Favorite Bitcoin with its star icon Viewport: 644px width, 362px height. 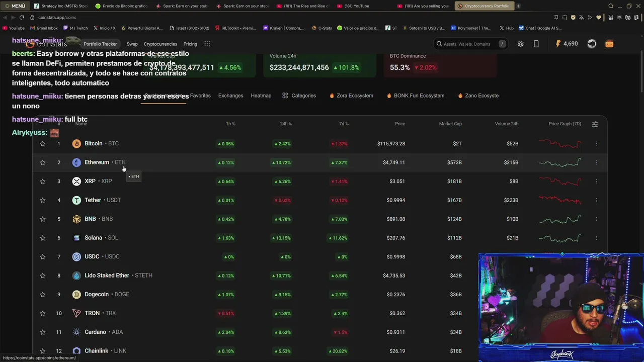coord(43,144)
